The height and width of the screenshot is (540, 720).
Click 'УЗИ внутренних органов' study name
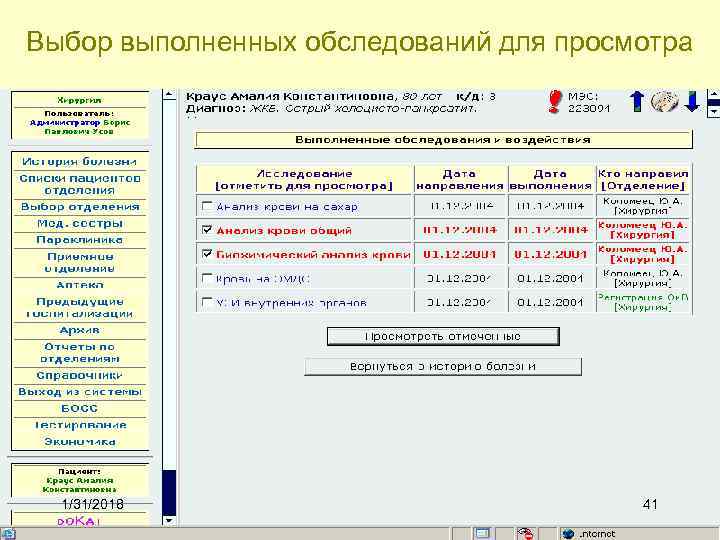pyautogui.click(x=291, y=303)
